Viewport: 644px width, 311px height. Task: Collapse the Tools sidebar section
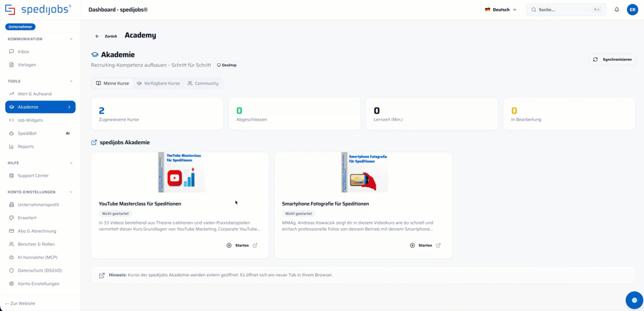coord(71,82)
